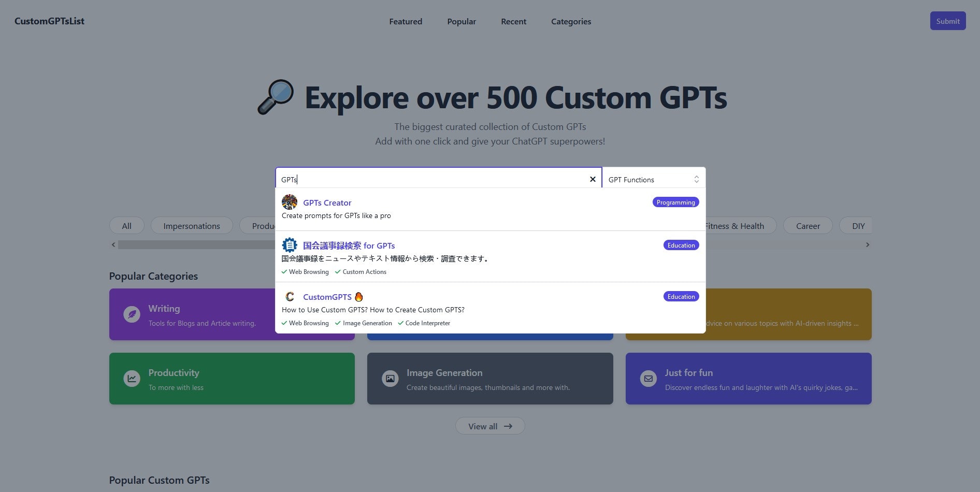Click Code Interpreter label under CustomGPTS
Viewport: 980px width, 492px height.
click(428, 323)
